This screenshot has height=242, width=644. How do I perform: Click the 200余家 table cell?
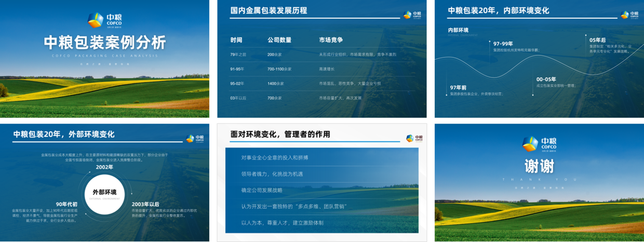click(274, 55)
